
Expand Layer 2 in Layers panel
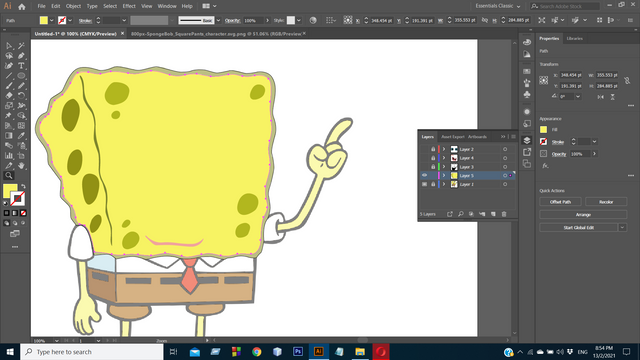point(444,149)
